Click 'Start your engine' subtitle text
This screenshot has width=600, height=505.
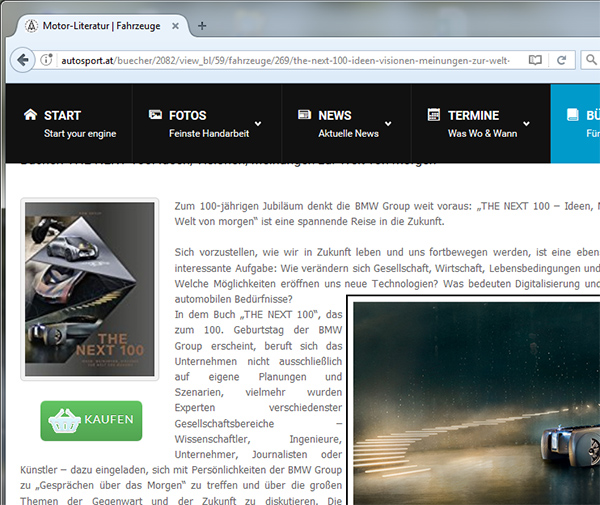[x=80, y=134]
